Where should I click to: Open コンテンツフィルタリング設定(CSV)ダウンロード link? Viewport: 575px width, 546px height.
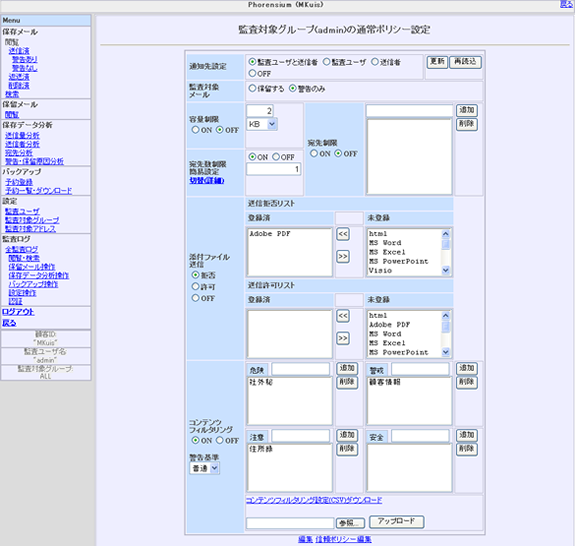click(314, 500)
